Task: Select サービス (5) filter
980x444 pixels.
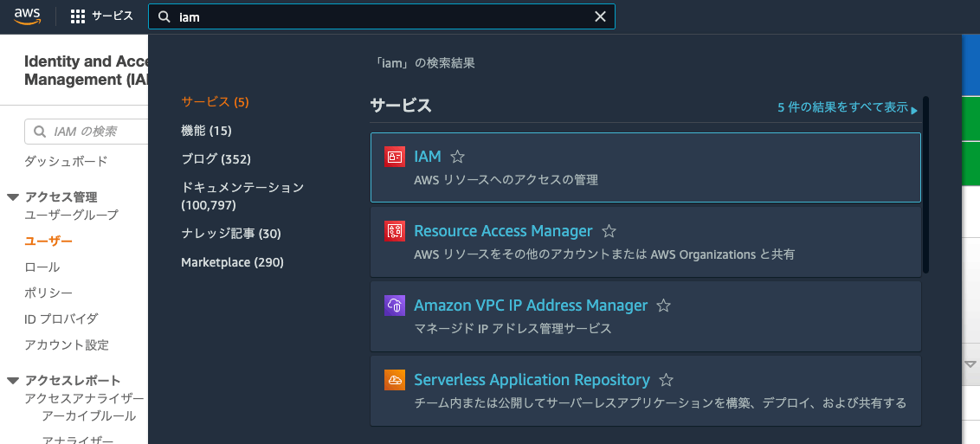Action: (215, 102)
